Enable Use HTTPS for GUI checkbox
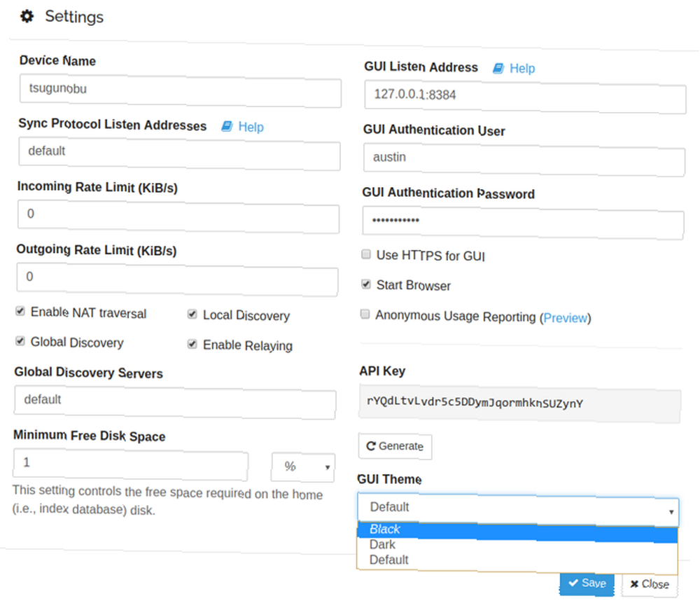 pyautogui.click(x=366, y=254)
